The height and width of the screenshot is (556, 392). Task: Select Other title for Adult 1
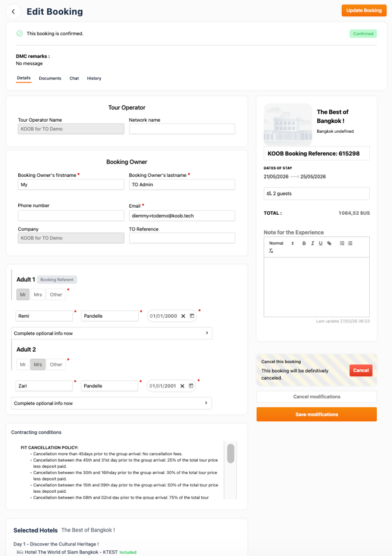coord(56,294)
